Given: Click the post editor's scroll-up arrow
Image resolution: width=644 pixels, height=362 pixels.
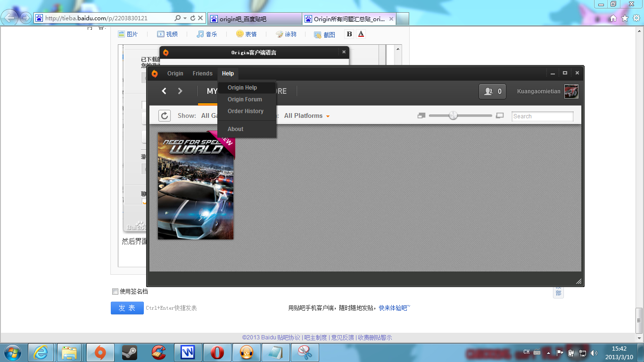Looking at the screenshot, I should tap(398, 49).
